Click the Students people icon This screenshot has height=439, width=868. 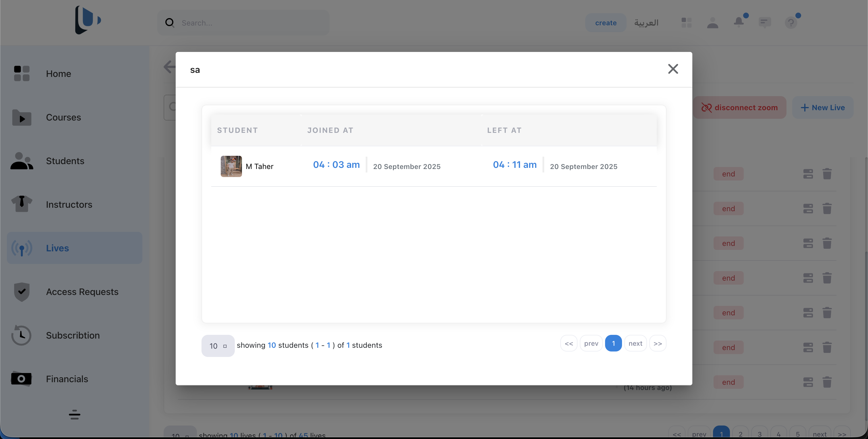click(x=22, y=161)
